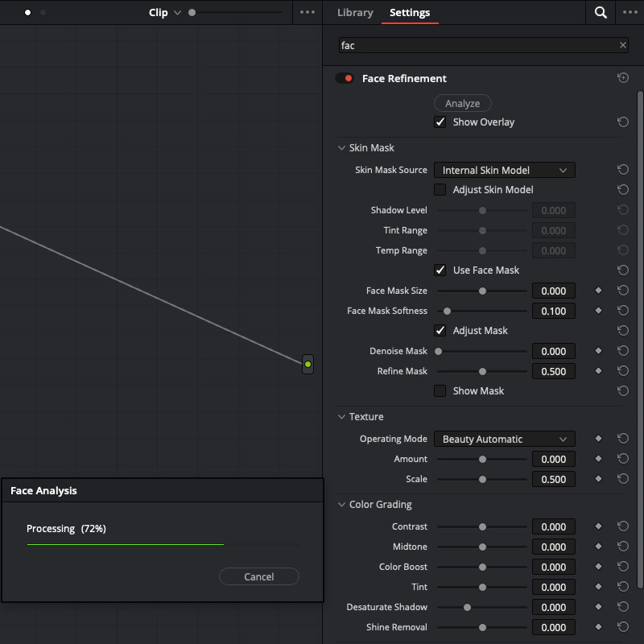Collapse the Color Grading section

pyautogui.click(x=341, y=505)
